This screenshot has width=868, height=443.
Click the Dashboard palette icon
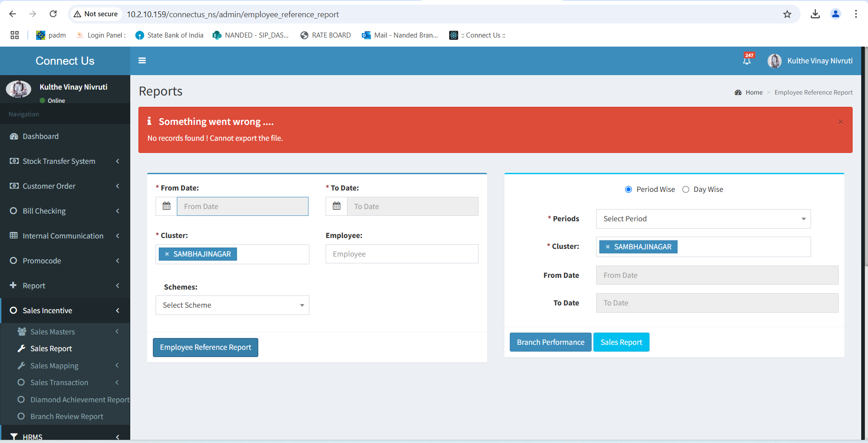[x=14, y=136]
